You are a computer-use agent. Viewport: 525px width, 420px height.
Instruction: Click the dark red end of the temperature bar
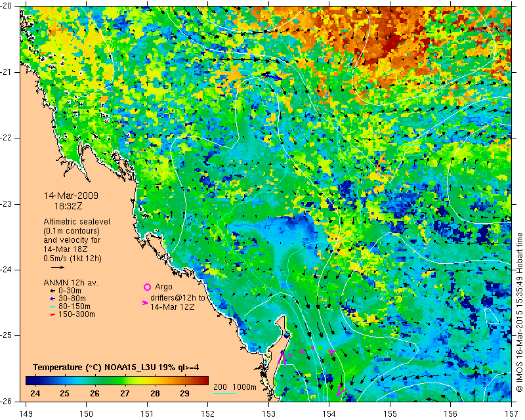click(x=205, y=381)
